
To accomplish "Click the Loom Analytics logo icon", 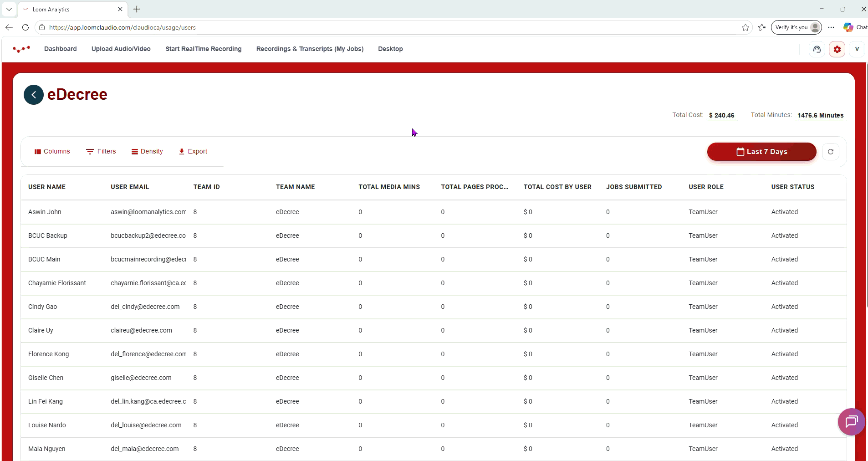I will point(21,49).
